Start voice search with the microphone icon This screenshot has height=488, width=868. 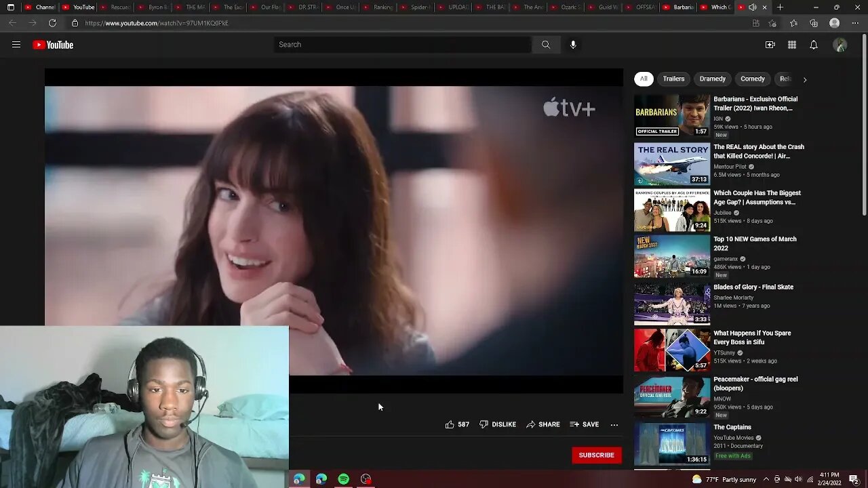point(573,45)
